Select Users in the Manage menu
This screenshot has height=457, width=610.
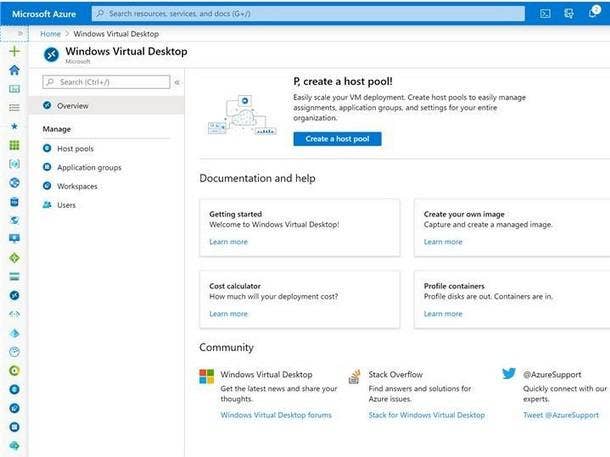(x=66, y=205)
